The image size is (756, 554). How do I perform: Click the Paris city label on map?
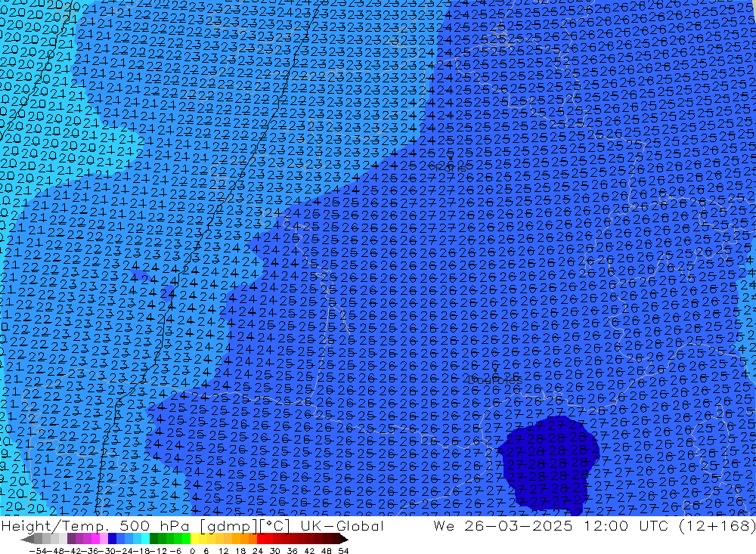click(x=452, y=169)
